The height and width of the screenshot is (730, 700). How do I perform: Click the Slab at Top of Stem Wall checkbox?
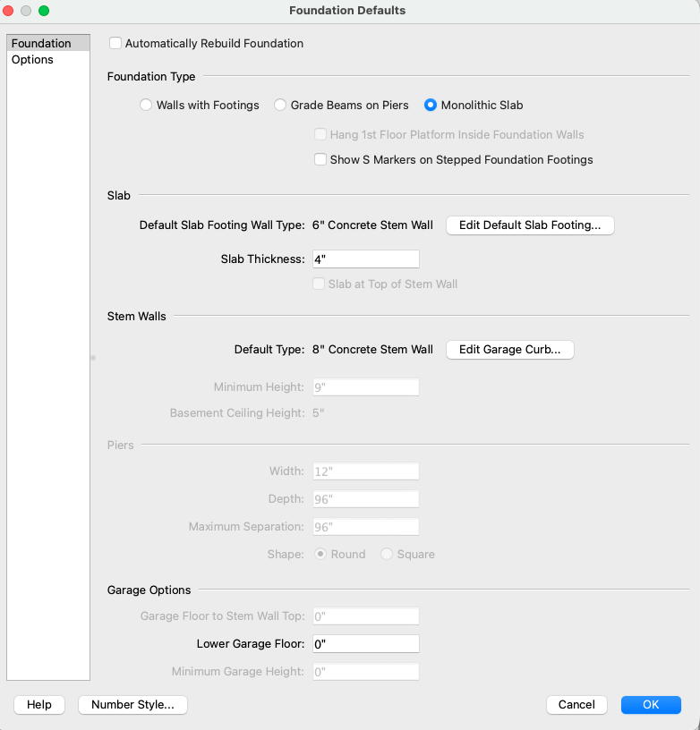320,284
